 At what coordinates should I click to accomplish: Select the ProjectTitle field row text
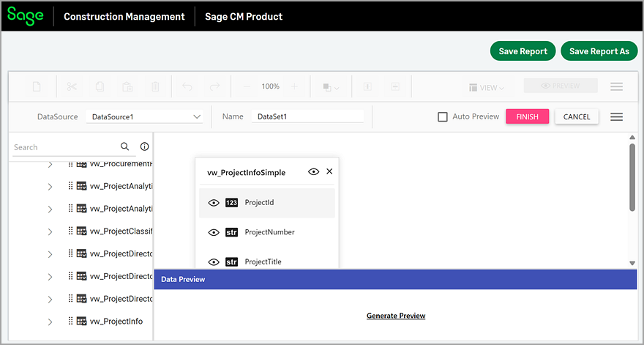tap(263, 262)
